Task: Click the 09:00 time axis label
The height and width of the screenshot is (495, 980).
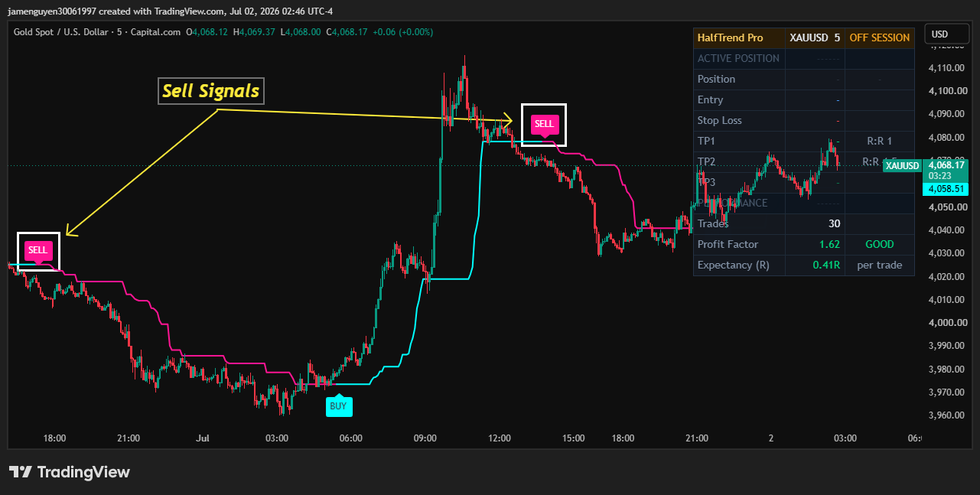Action: click(x=425, y=438)
